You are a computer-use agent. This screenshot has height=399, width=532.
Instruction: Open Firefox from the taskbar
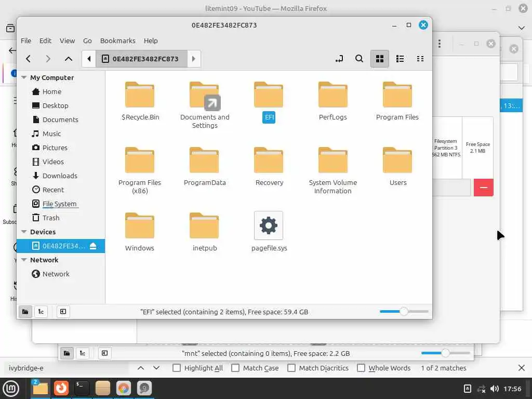(61, 388)
